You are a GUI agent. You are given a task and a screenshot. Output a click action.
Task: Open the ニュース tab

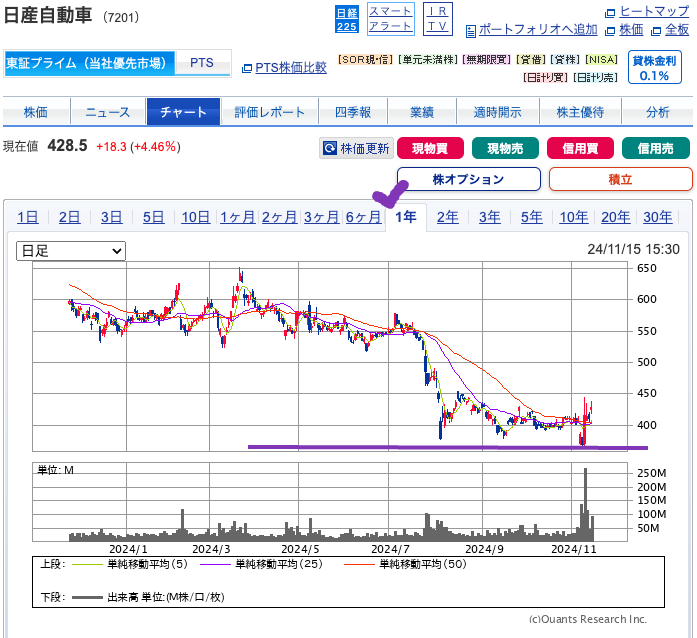coord(108,112)
